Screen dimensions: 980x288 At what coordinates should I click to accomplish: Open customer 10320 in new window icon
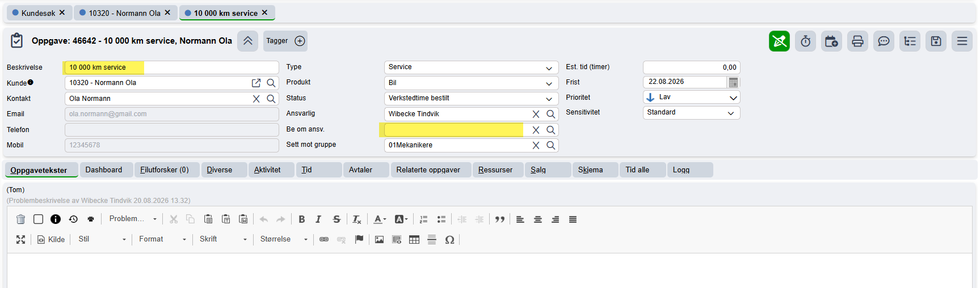click(256, 83)
